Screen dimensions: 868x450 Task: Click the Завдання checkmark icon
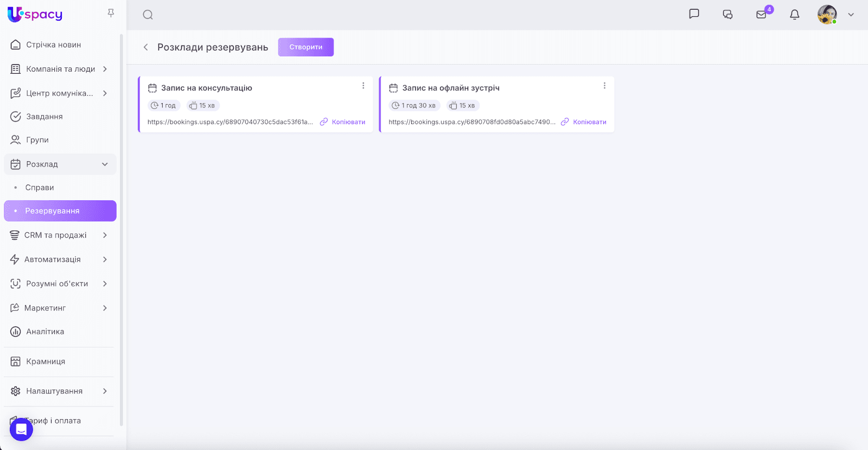(16, 117)
